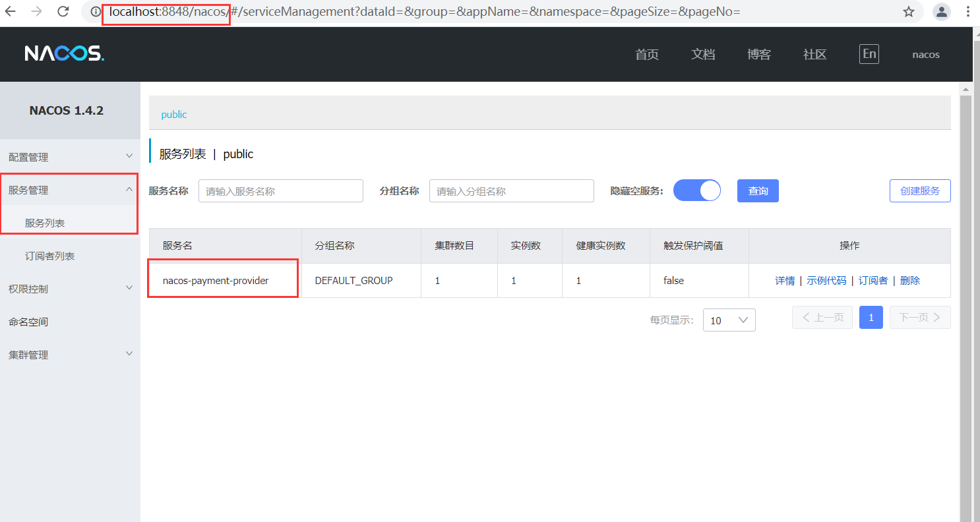
Task: Open the browser profile avatar icon
Action: (942, 12)
